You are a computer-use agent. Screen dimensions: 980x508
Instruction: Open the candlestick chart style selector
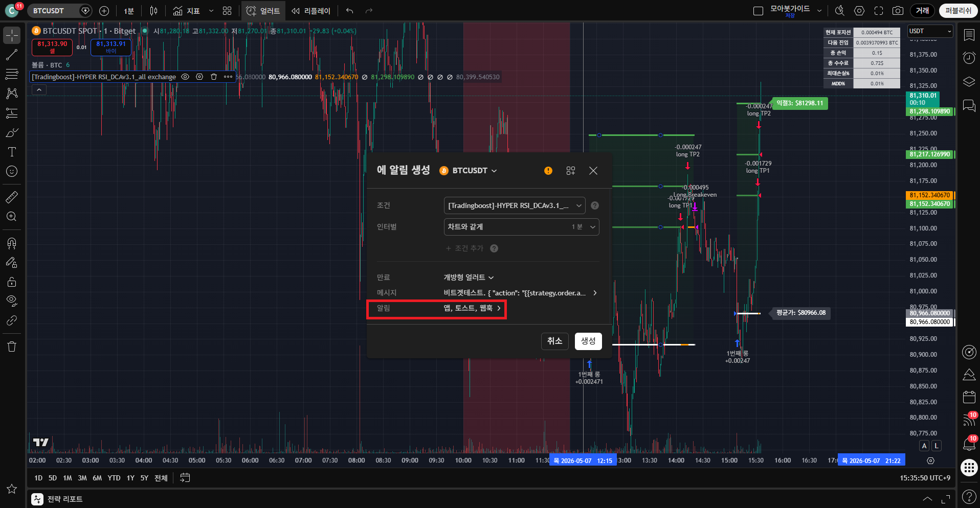[153, 11]
